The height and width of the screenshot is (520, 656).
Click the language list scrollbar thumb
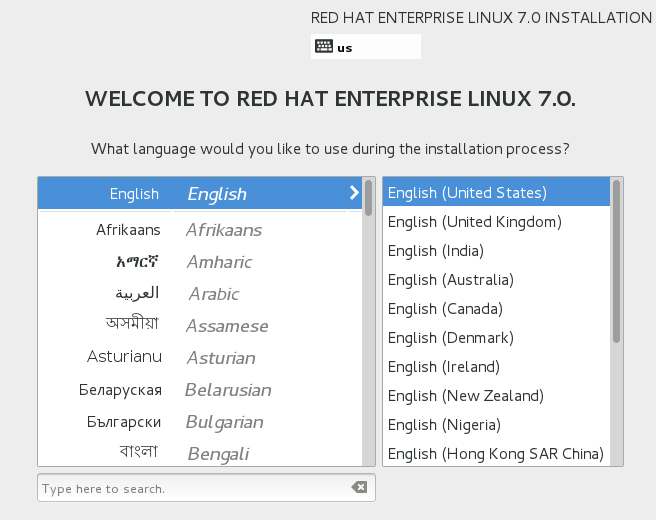click(368, 198)
